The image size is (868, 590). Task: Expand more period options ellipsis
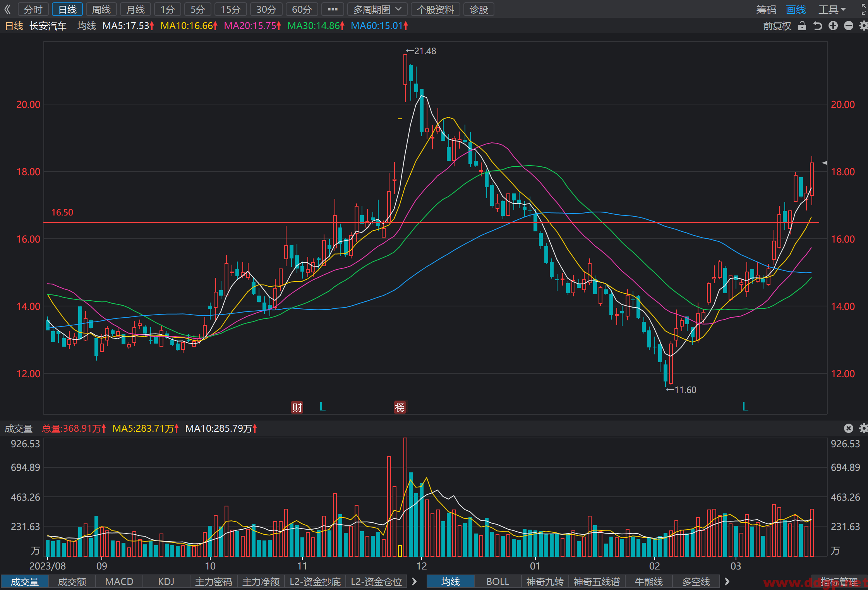click(x=333, y=9)
